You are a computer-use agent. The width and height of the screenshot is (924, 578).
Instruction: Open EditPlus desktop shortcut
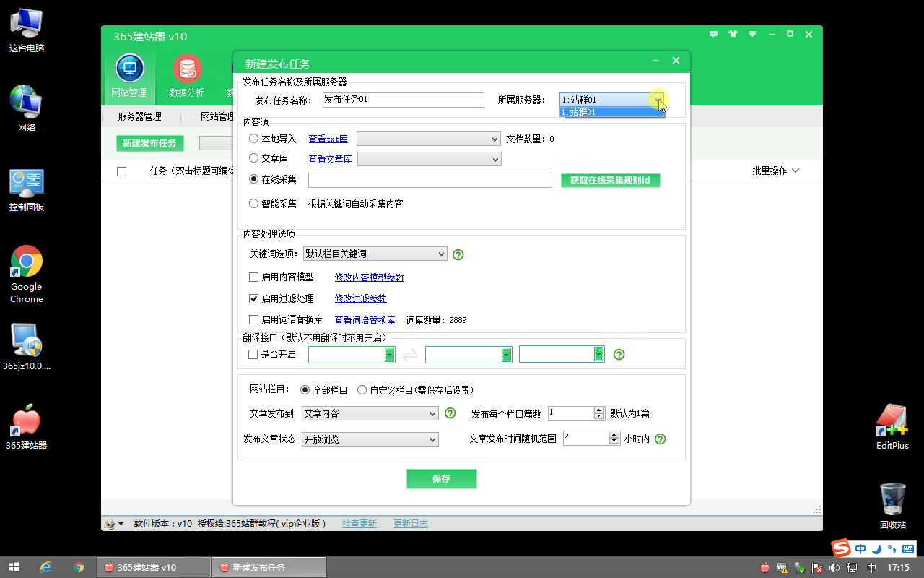point(892,428)
